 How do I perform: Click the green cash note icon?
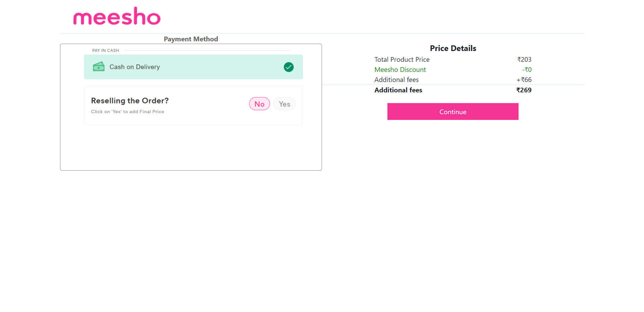coord(98,67)
